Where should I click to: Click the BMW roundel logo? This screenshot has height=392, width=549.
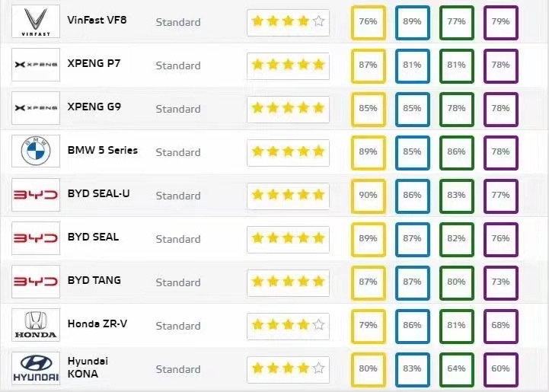(x=36, y=151)
